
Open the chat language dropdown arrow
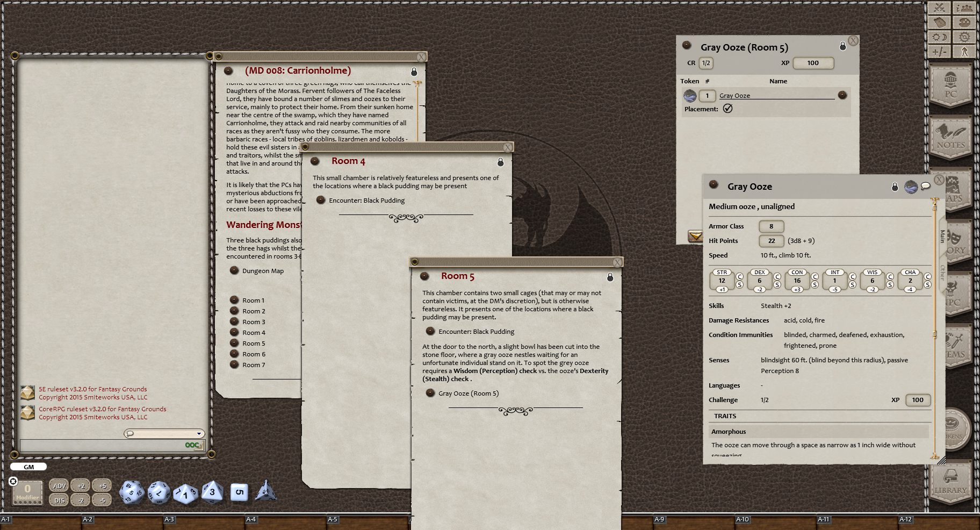(x=199, y=433)
